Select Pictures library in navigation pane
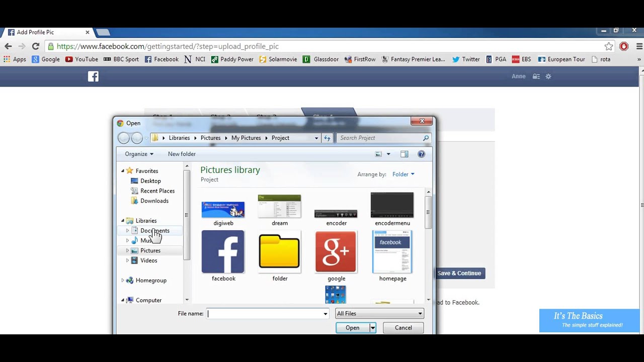This screenshot has width=644, height=362. pyautogui.click(x=150, y=250)
